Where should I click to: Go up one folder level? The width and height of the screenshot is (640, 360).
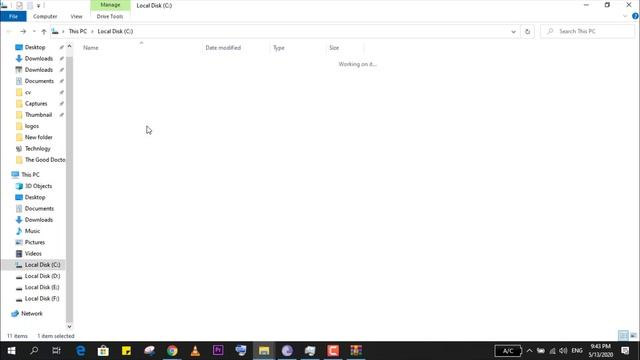coord(44,31)
